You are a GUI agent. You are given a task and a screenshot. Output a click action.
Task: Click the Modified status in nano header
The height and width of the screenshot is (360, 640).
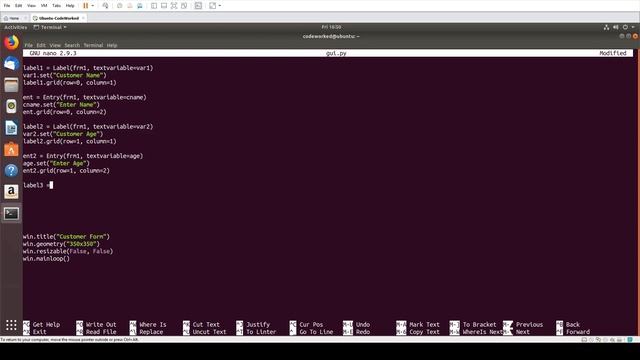coord(612,53)
